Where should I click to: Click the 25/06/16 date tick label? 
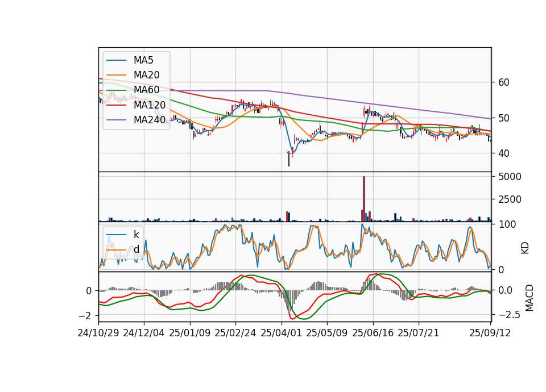point(373,333)
